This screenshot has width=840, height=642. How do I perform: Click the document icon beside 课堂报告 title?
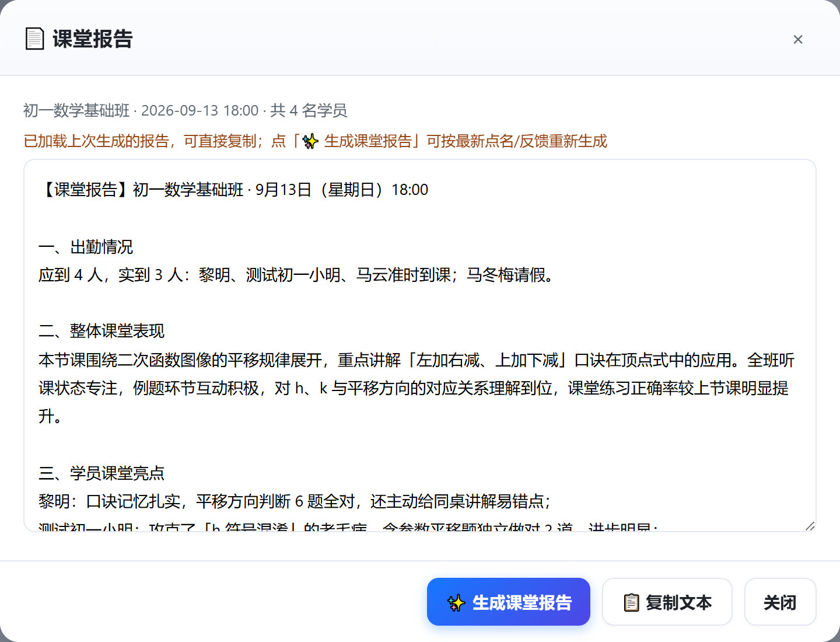(35, 39)
